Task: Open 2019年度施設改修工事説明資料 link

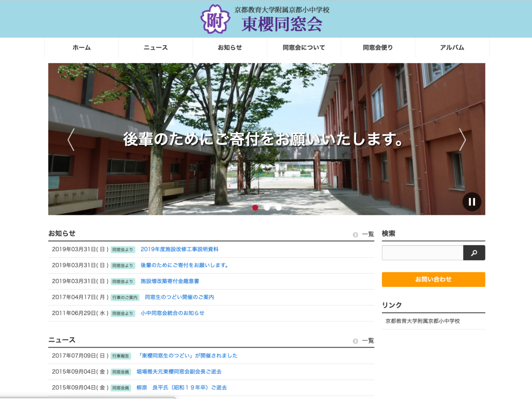Action: pos(180,249)
